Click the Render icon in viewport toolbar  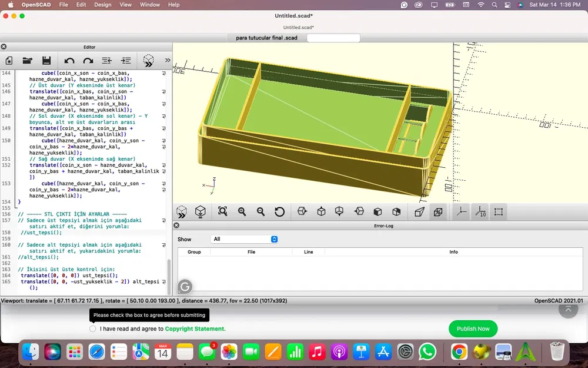(x=201, y=211)
